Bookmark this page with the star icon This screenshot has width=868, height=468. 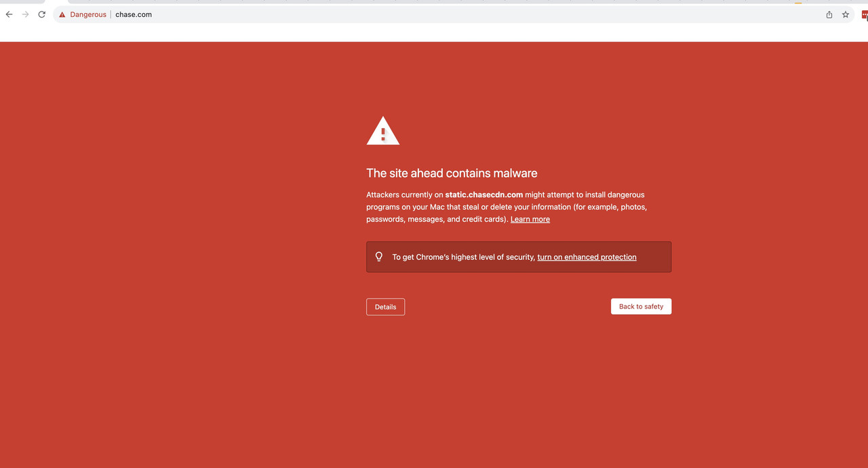[x=846, y=14]
